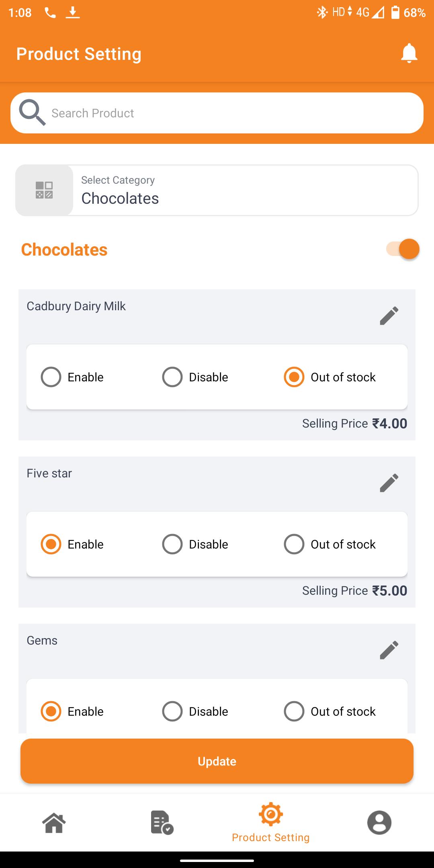Mark Gems as Out of stock
Viewport: 434px width, 868px height.
click(x=330, y=712)
